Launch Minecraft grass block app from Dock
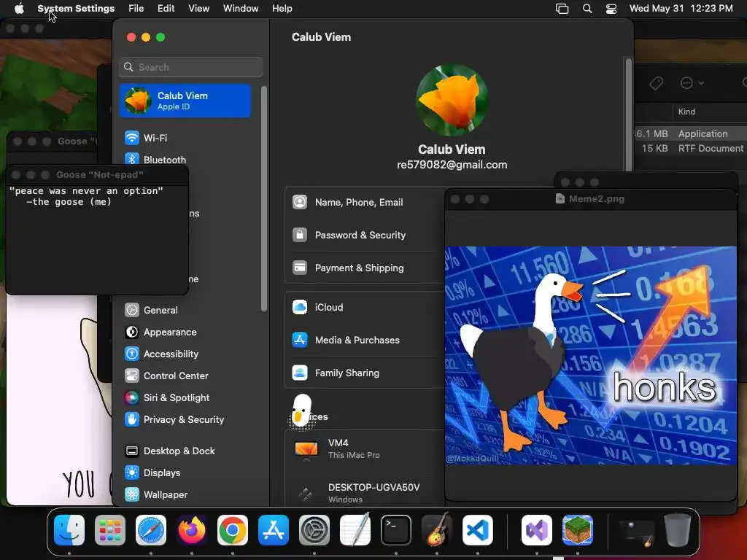Viewport: 747px width, 560px height. coord(578,530)
